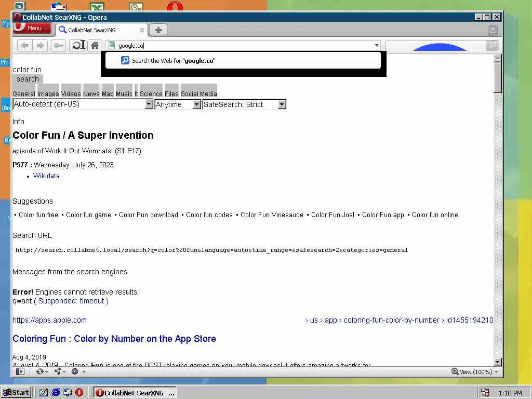Click the Opera search field
This screenshot has height=399, width=532.
pyautogui.click(x=436, y=46)
